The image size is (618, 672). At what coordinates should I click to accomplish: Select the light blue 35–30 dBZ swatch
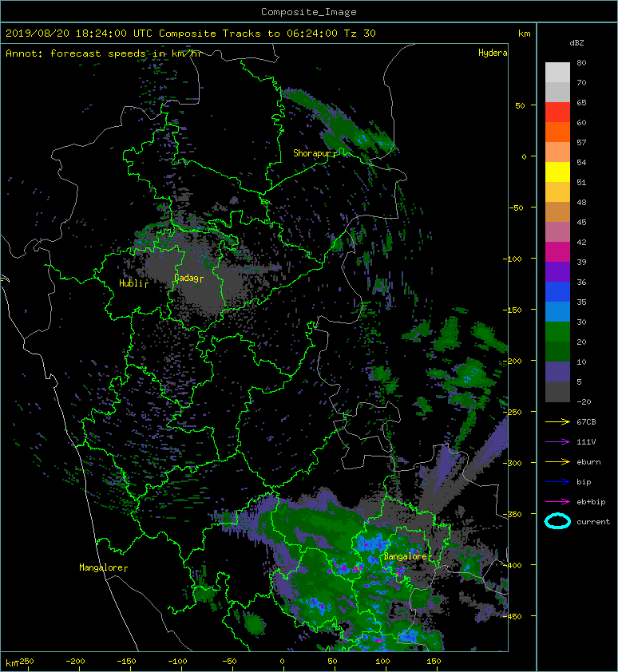(557, 312)
